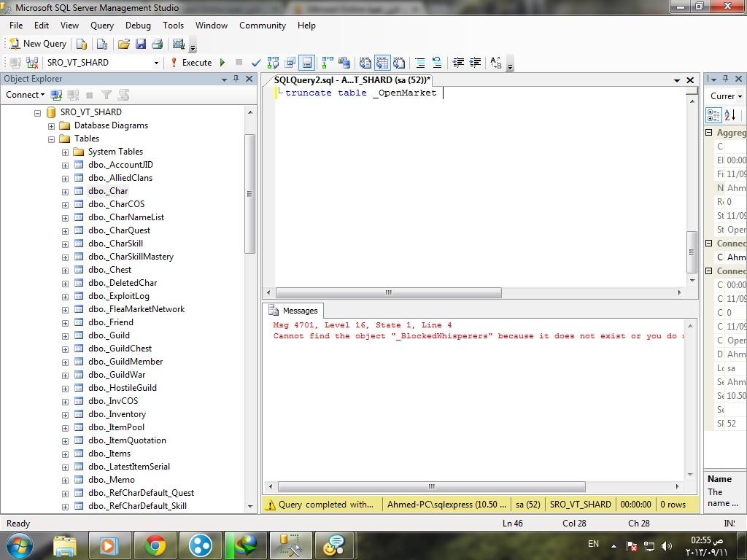
Task: Open the Community menu
Action: (x=263, y=26)
